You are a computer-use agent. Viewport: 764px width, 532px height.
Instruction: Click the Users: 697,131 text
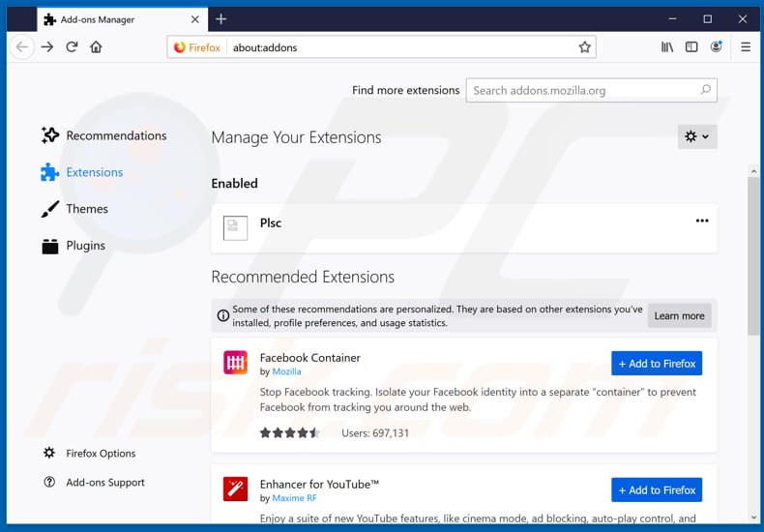click(375, 433)
